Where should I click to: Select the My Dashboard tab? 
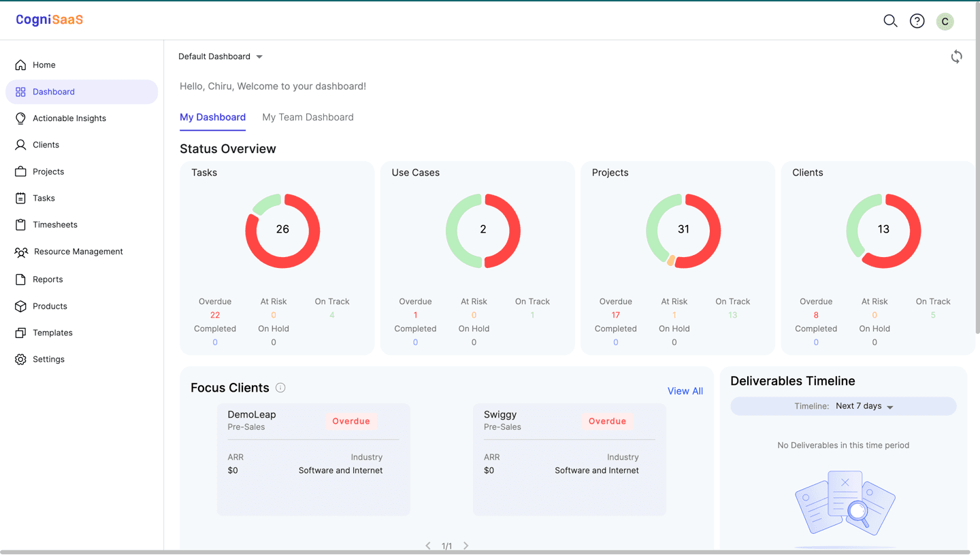point(212,117)
